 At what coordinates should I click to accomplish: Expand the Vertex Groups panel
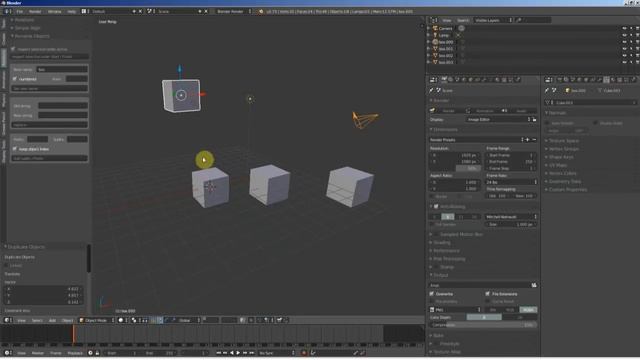point(564,149)
